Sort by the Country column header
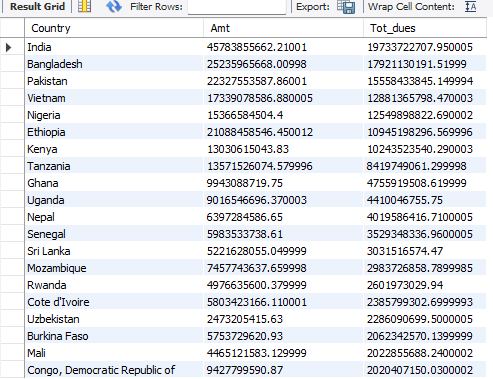Screen dimensions: 493x379 tap(114, 28)
